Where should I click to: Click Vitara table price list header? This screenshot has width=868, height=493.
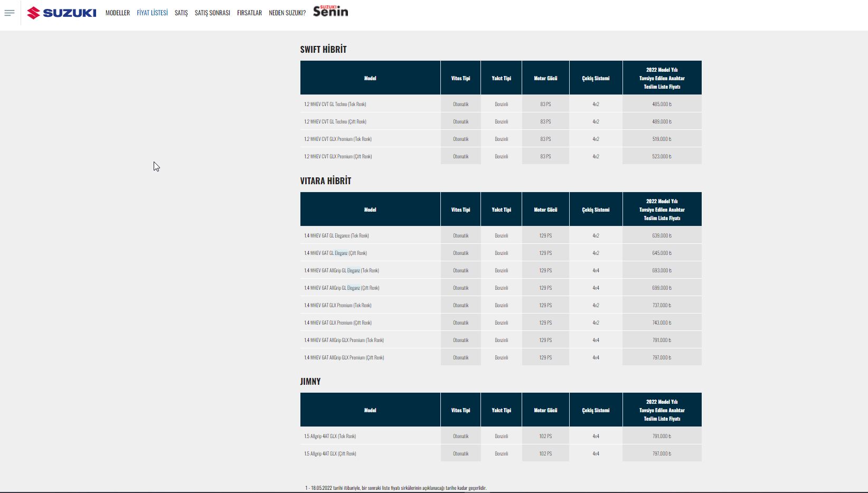pyautogui.click(x=662, y=209)
